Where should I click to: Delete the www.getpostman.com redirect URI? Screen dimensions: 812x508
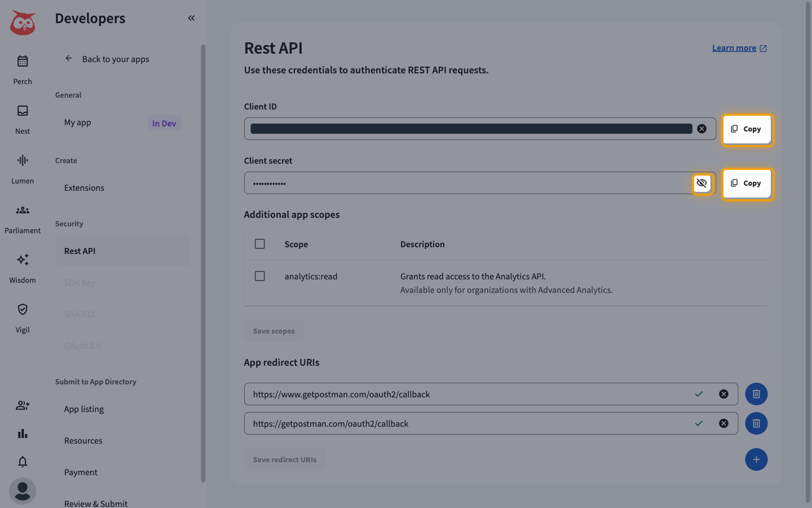[x=756, y=394]
